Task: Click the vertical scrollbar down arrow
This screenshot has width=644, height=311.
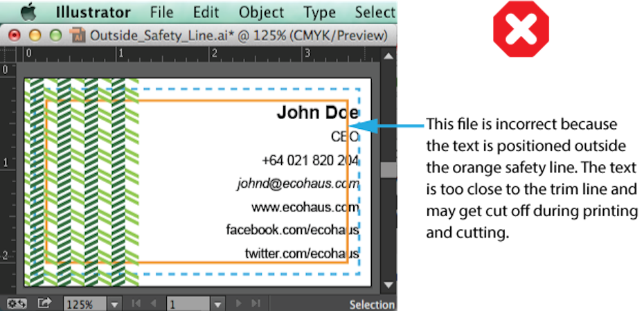Action: tap(388, 285)
